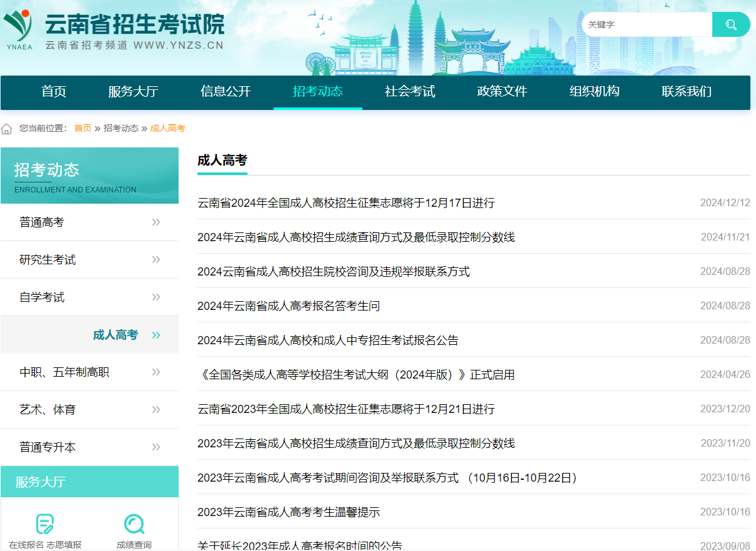Click the 首页 breadcrumb link
756x551 pixels.
pos(82,128)
